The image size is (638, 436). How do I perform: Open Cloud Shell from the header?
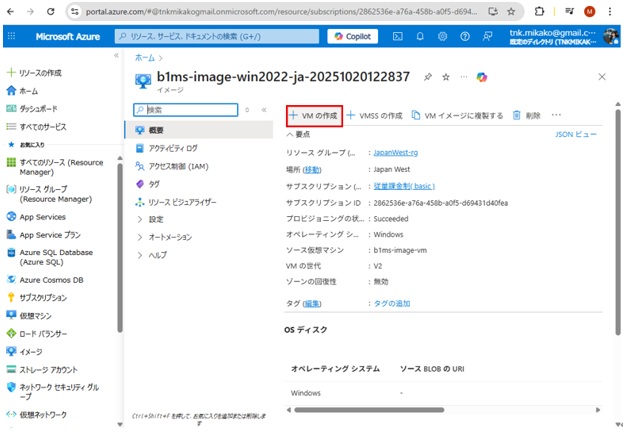pos(397,36)
